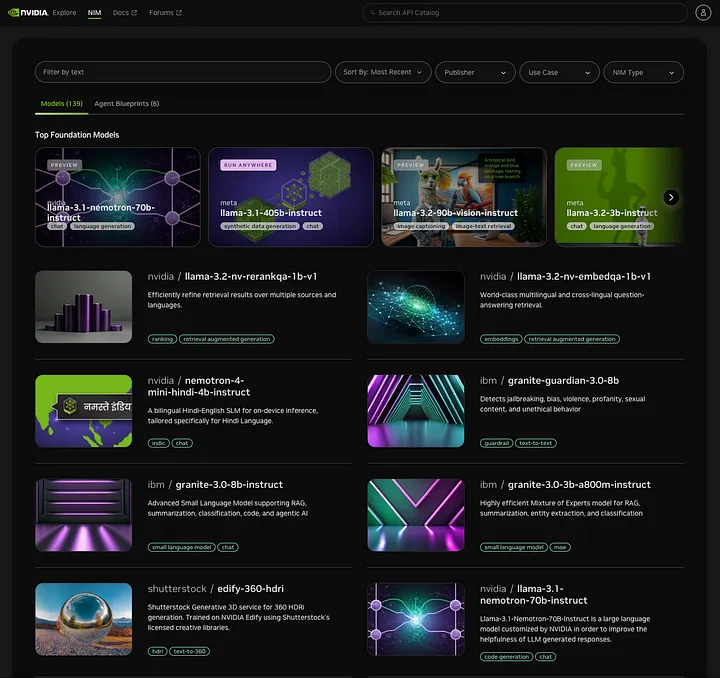Switch to the Agent Blueprints (6) tab
Screen dimensions: 720x678
127,104
